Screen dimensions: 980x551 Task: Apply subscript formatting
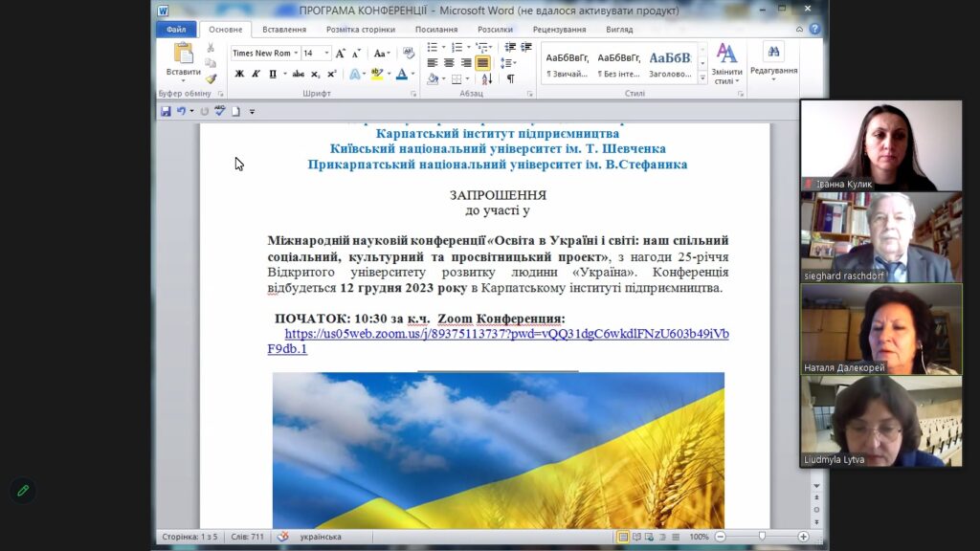pyautogui.click(x=315, y=75)
